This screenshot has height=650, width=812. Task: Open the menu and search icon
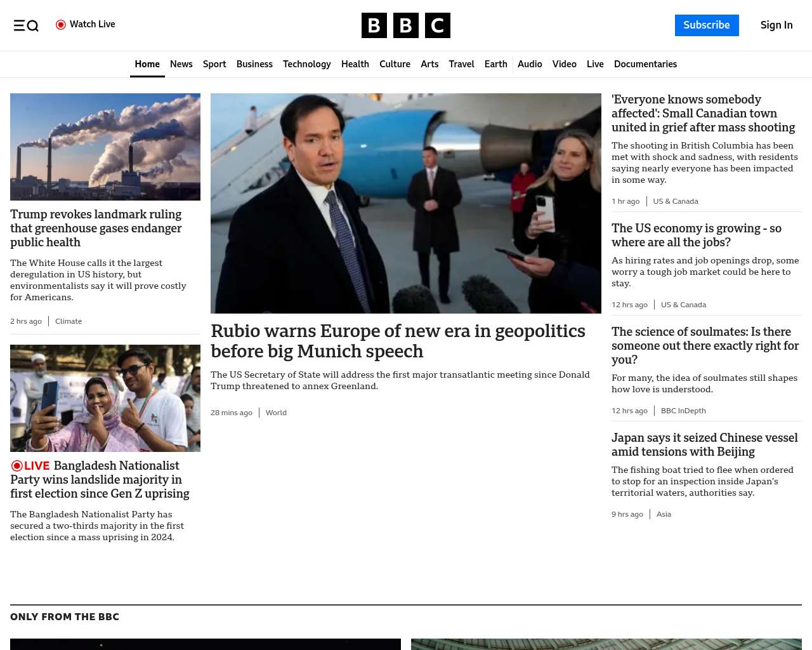[26, 25]
